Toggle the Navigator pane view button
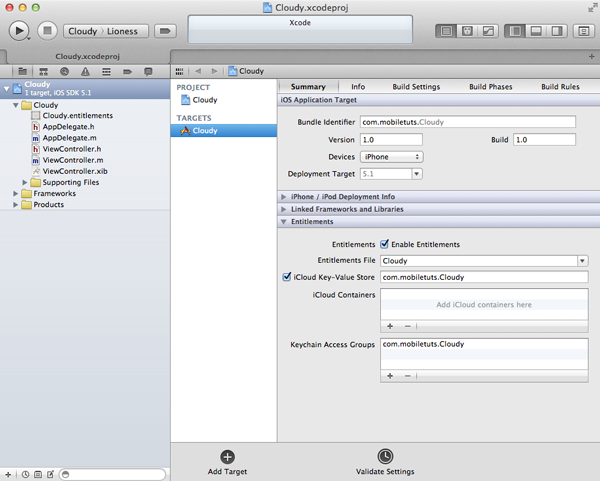This screenshot has height=481, width=600. click(515, 31)
